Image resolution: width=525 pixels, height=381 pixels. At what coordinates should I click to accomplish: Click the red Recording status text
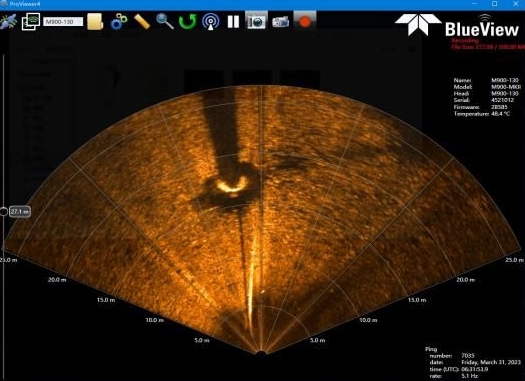[x=465, y=41]
